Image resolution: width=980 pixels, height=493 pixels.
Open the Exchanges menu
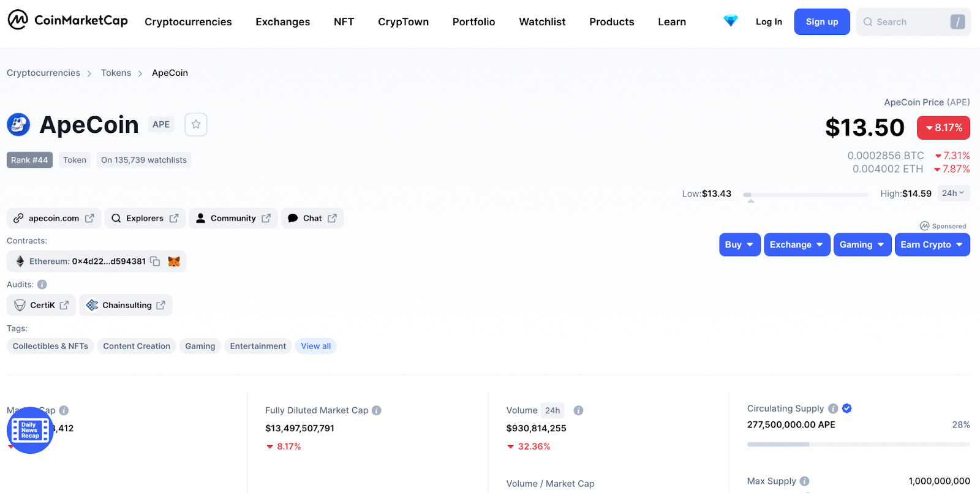[283, 22]
